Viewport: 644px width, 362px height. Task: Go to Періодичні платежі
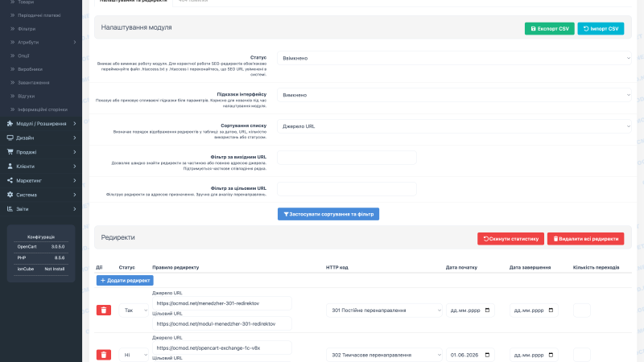pyautogui.click(x=39, y=15)
